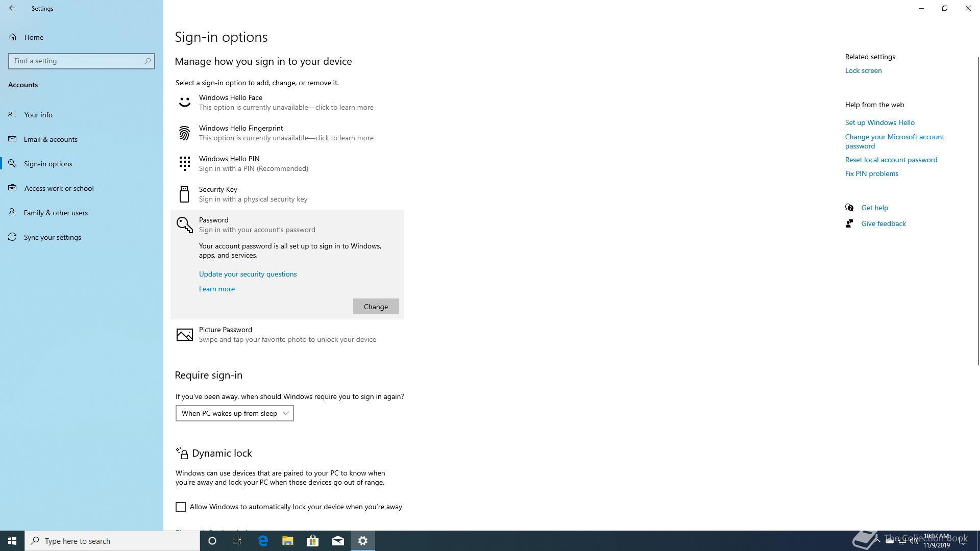Click the Windows Hello PIN keypad icon

pyautogui.click(x=184, y=163)
